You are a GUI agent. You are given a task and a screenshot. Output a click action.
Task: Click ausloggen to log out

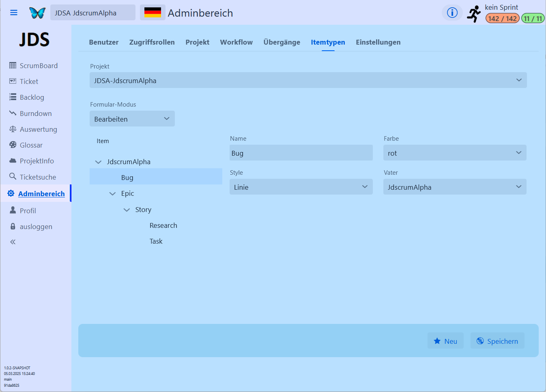pos(31,227)
